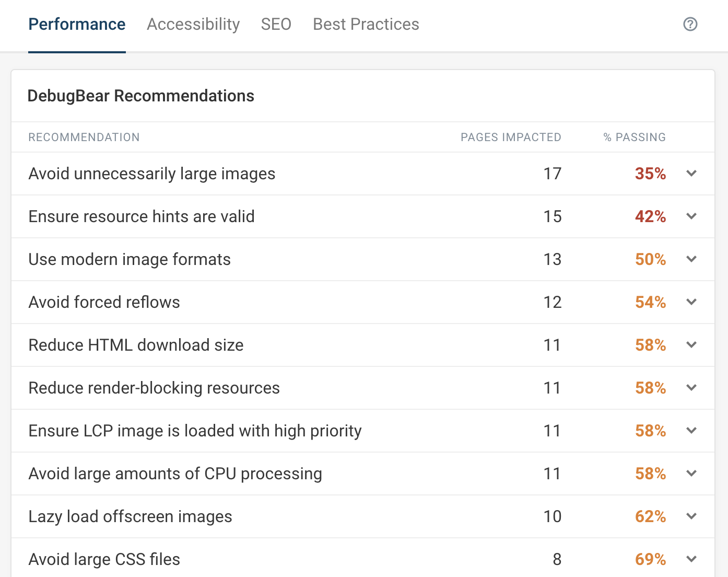Select the Best Practices tab

(x=366, y=24)
